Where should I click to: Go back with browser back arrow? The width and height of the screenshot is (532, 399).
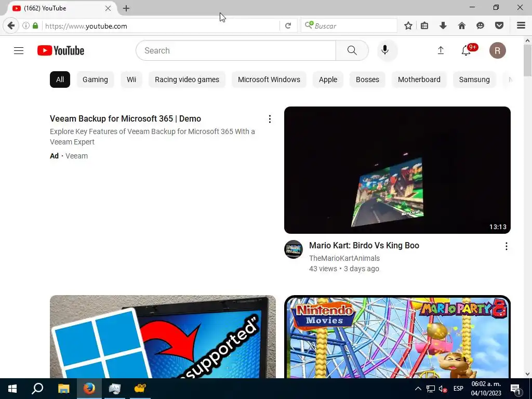click(11, 25)
